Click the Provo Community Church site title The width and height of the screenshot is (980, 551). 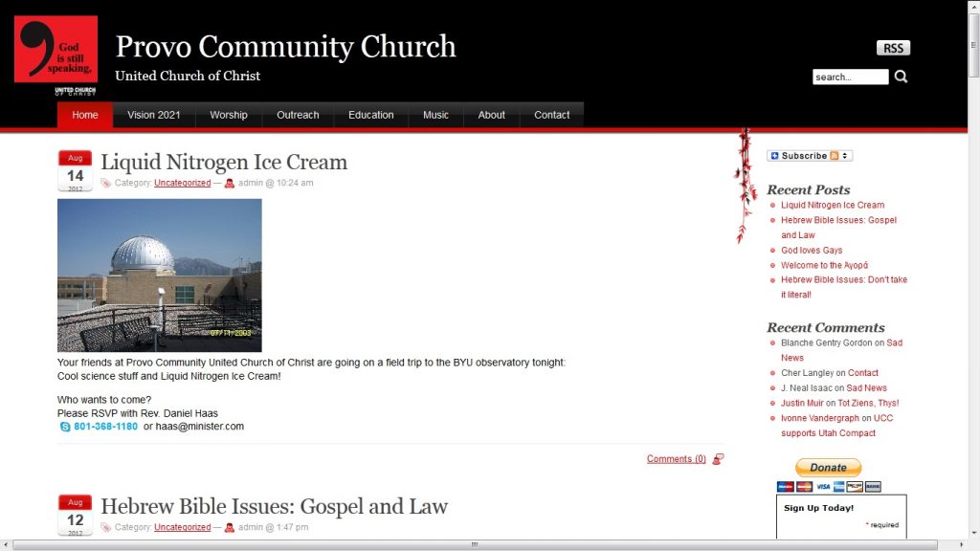point(285,47)
